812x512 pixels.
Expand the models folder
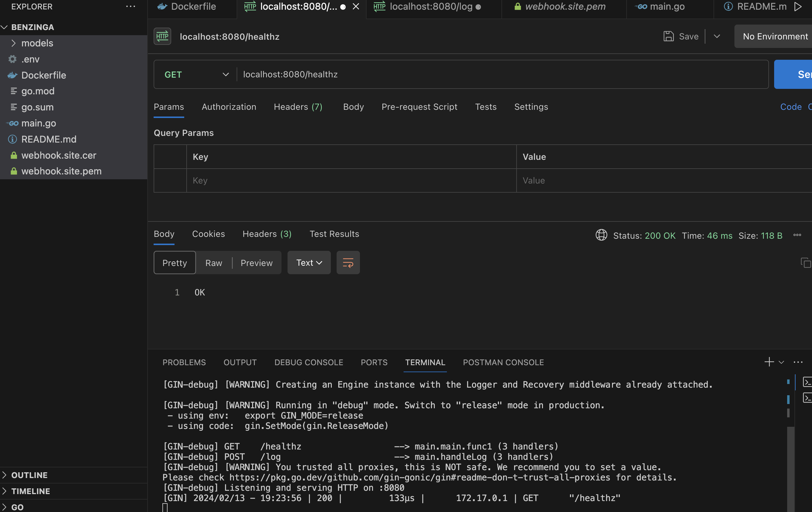point(37,43)
